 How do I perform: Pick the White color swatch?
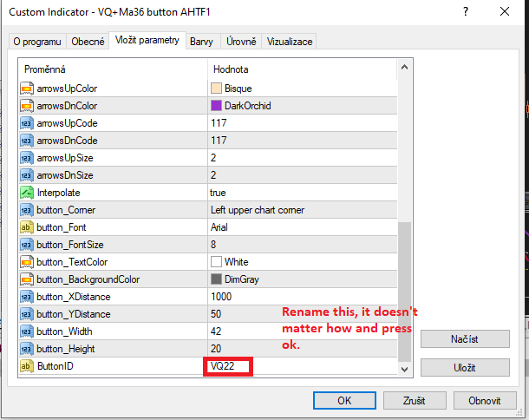point(216,262)
